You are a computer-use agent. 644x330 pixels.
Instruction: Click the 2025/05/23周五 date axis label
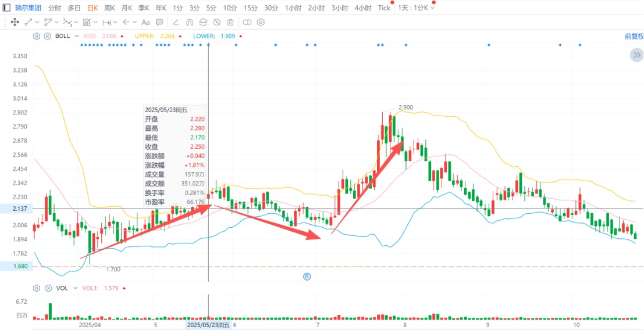point(208,325)
